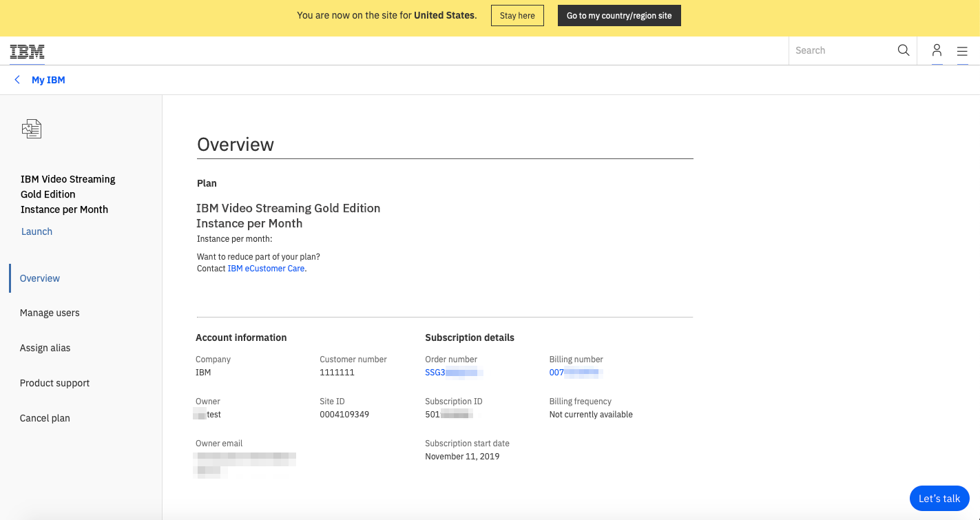Click the date November 11, 2019
Image resolution: width=980 pixels, height=520 pixels.
[x=462, y=457]
